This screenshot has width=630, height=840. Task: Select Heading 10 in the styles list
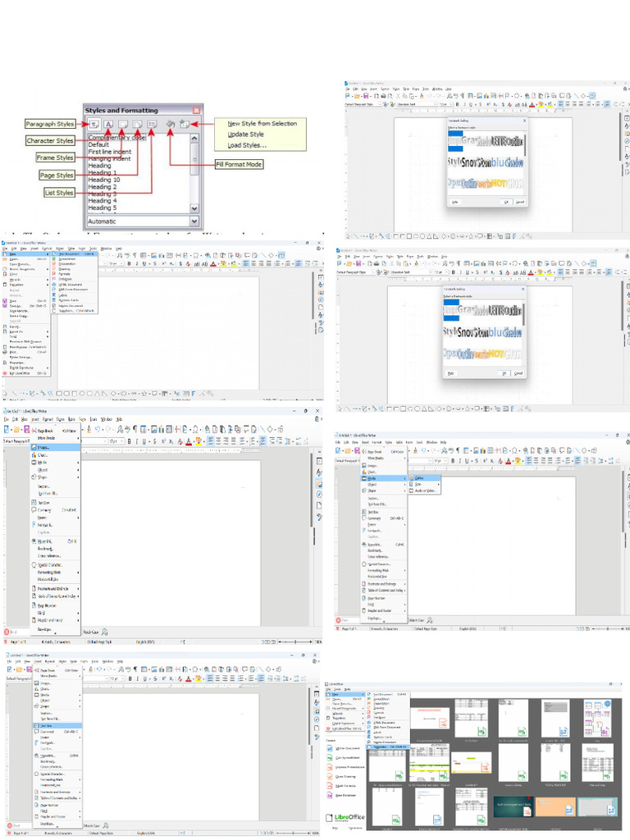click(104, 180)
